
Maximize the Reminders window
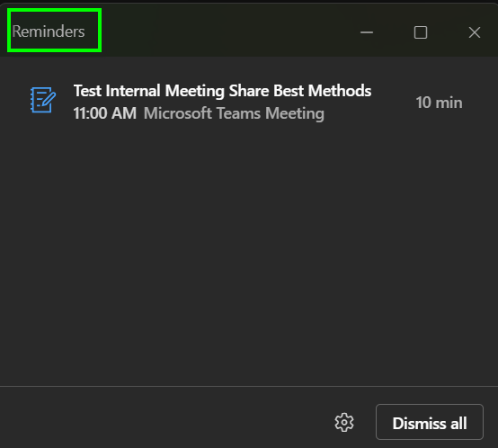click(421, 32)
